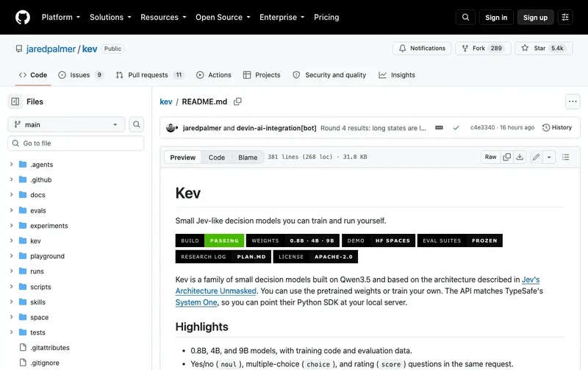Open the main branch selector

click(x=66, y=124)
